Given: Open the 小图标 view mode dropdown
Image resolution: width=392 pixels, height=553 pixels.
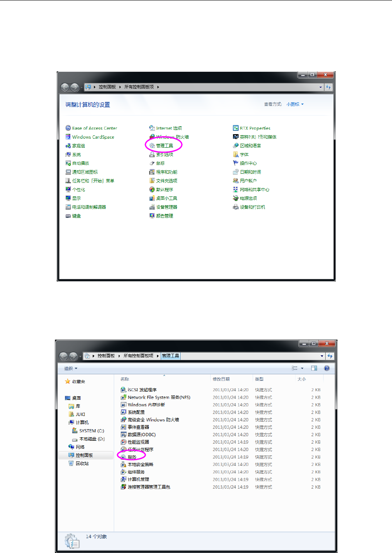Looking at the screenshot, I should (295, 104).
